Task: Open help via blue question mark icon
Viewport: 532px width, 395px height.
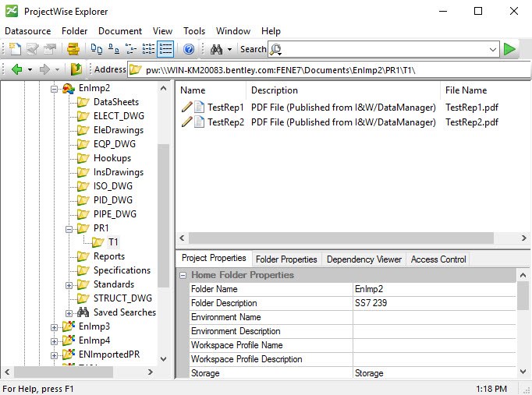Action: tap(189, 49)
